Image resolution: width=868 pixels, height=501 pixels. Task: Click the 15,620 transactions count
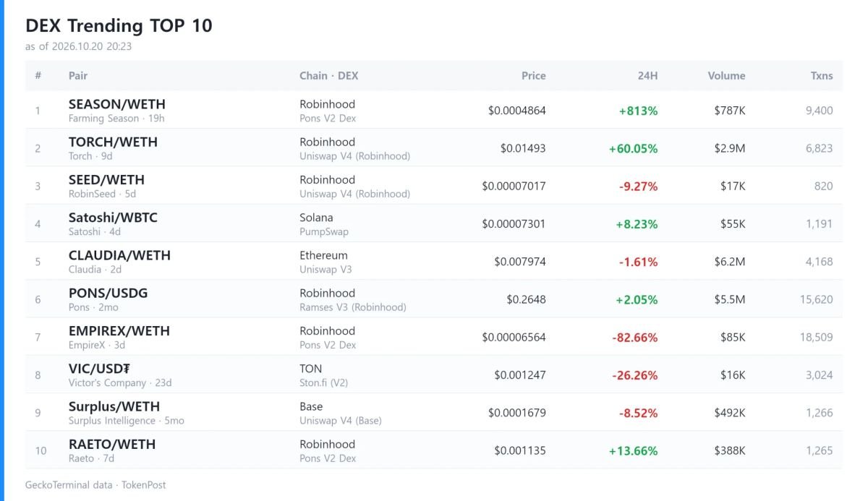click(x=817, y=299)
